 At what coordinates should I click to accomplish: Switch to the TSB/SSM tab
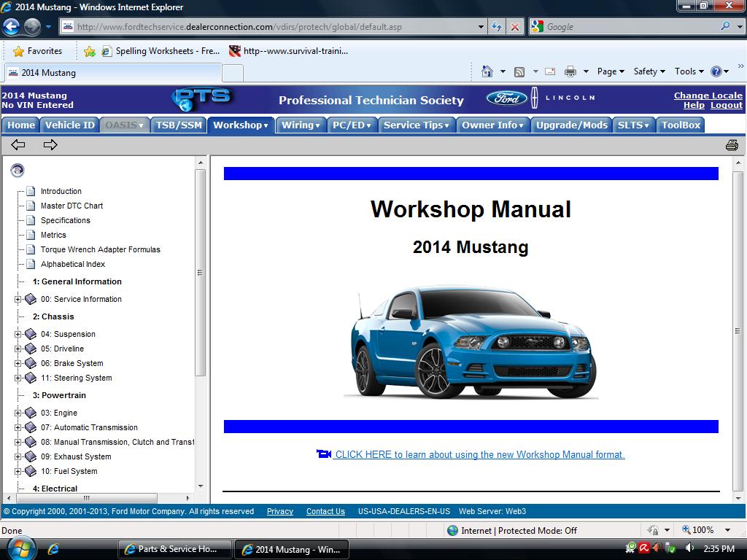tap(179, 125)
